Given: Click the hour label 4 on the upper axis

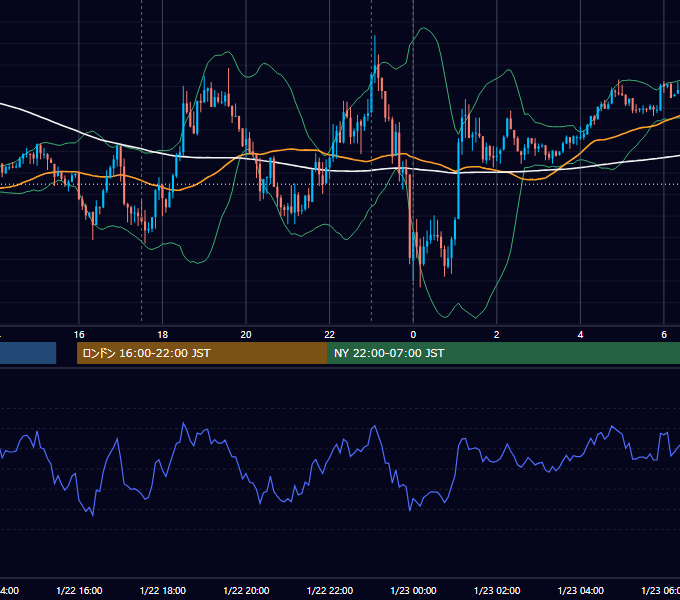Looking at the screenshot, I should [580, 335].
